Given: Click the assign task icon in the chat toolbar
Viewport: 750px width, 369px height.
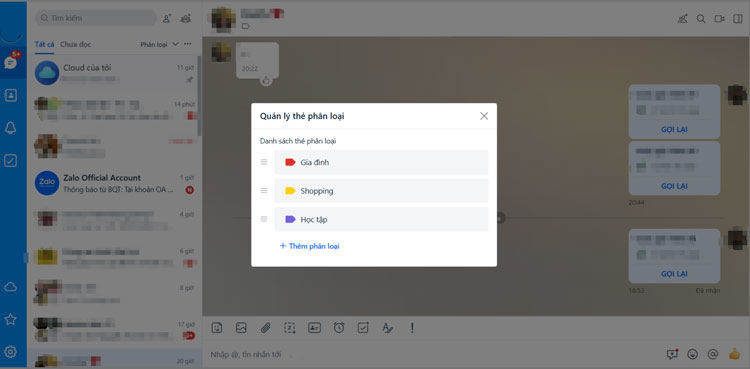Looking at the screenshot, I should point(363,328).
